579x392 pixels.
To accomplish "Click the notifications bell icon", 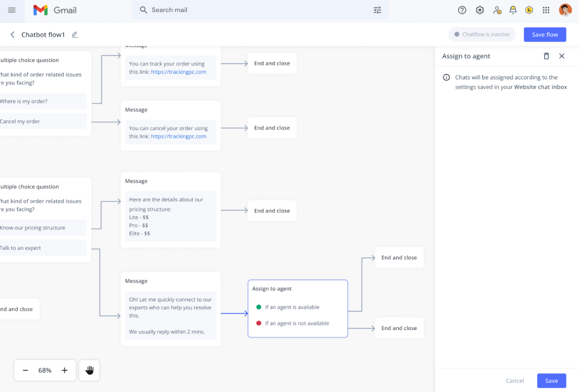I will (513, 10).
